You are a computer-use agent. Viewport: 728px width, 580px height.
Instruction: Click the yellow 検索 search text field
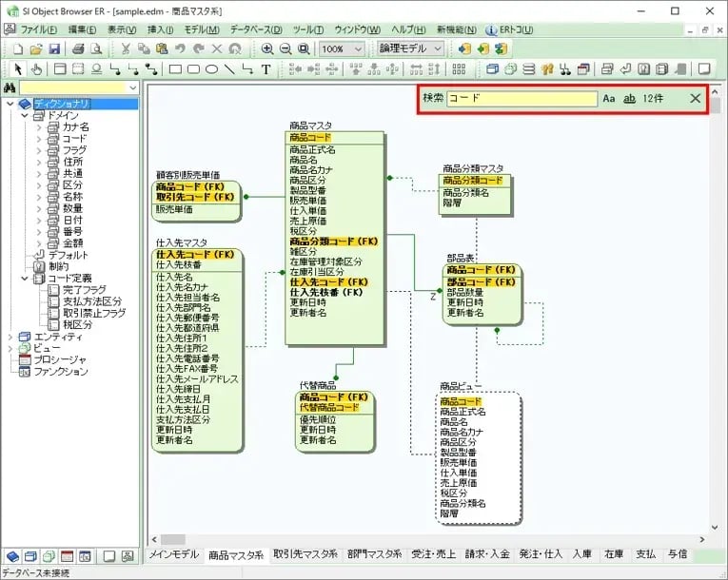[x=521, y=99]
